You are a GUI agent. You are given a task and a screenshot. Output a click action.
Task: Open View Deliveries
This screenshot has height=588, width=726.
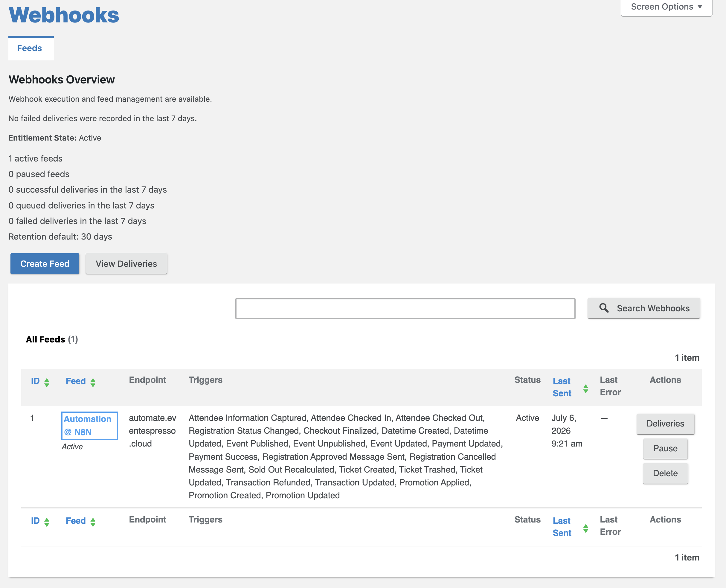[x=126, y=263]
